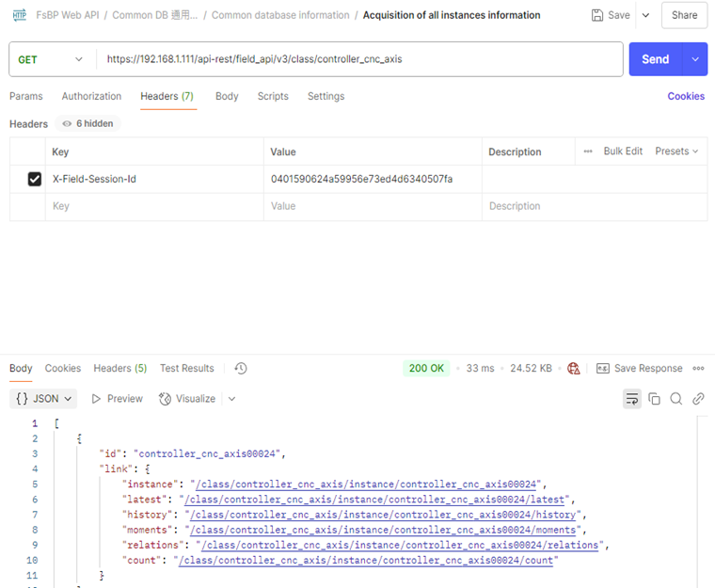This screenshot has height=588, width=715.
Task: Search within the response body
Action: tap(676, 399)
